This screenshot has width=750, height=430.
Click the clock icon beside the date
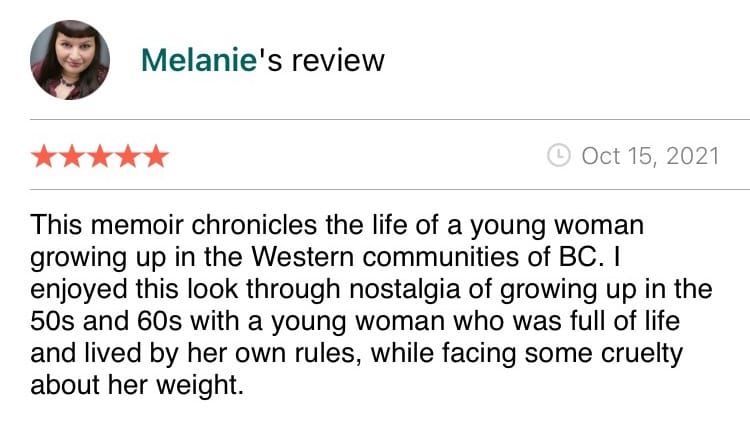559,155
